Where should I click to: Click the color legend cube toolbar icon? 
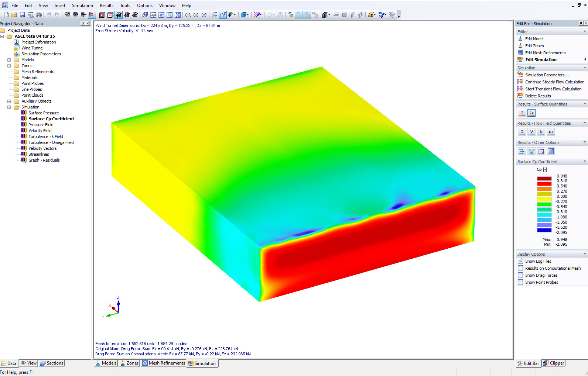point(325,15)
